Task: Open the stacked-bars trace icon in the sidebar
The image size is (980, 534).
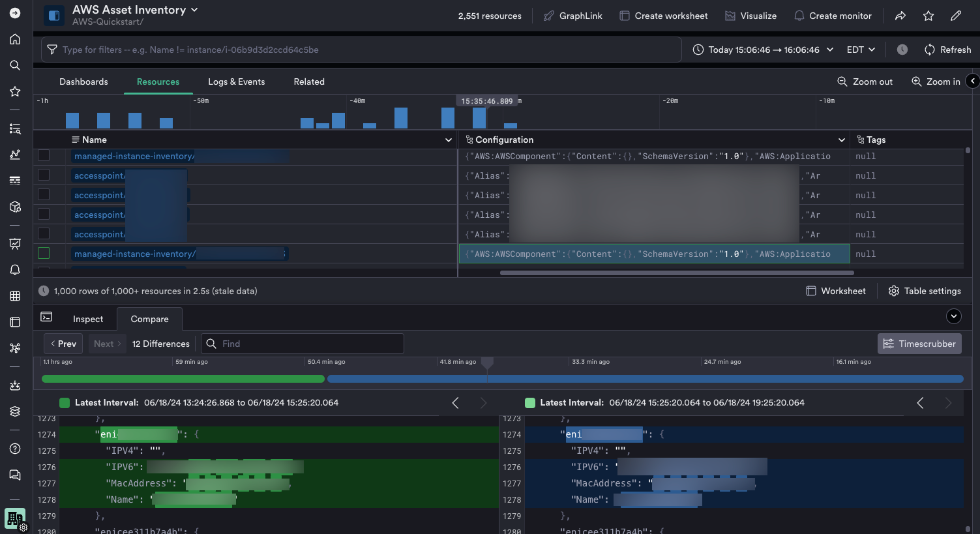Action: (15, 181)
